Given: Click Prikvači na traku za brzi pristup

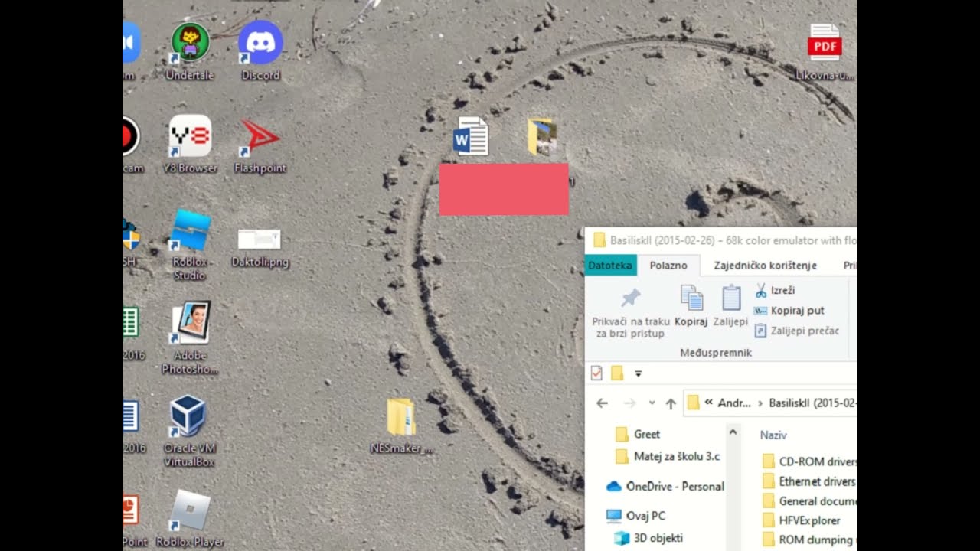Looking at the screenshot, I should tap(631, 312).
